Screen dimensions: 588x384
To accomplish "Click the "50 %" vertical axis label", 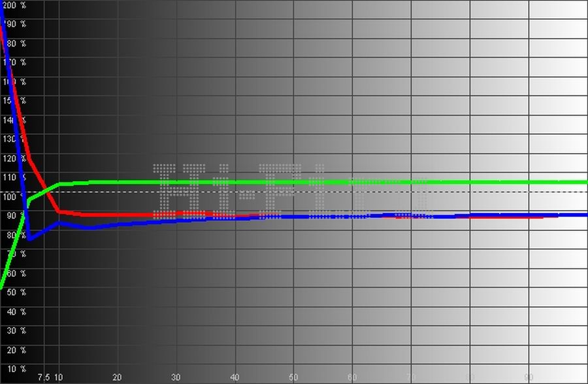I will pyautogui.click(x=14, y=292).
